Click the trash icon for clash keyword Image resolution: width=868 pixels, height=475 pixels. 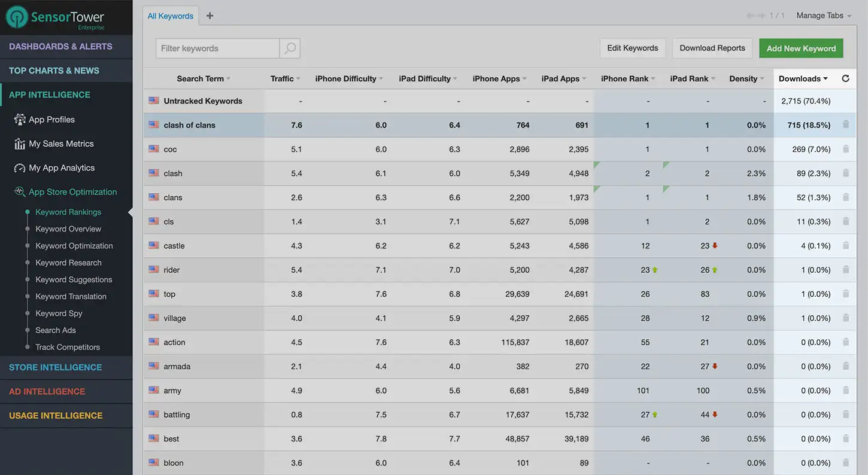[846, 173]
